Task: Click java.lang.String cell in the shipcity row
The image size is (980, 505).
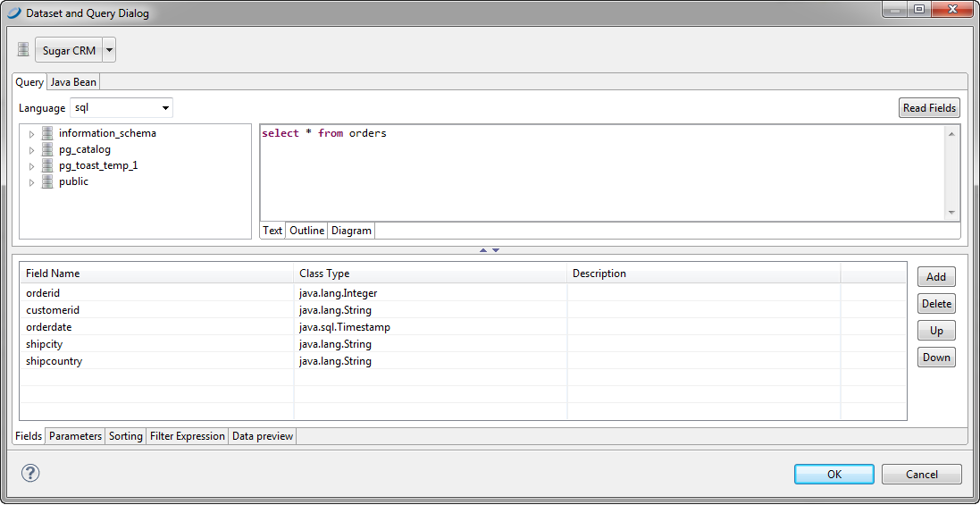Action: point(430,344)
